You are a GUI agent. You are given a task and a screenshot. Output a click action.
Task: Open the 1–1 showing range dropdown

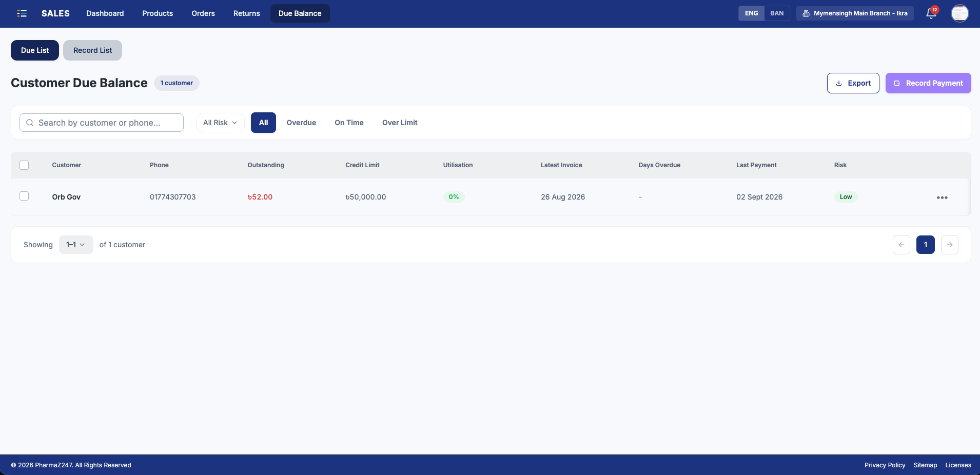point(76,245)
